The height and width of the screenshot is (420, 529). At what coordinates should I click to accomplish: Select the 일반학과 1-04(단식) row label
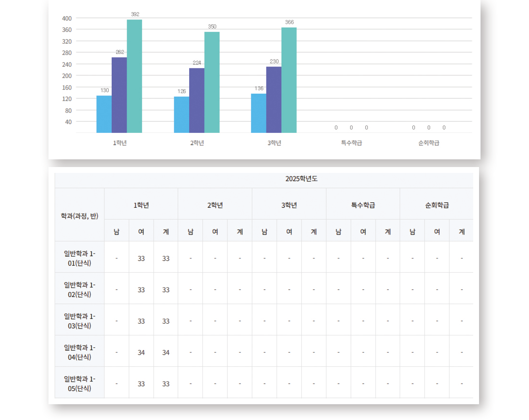80,352
